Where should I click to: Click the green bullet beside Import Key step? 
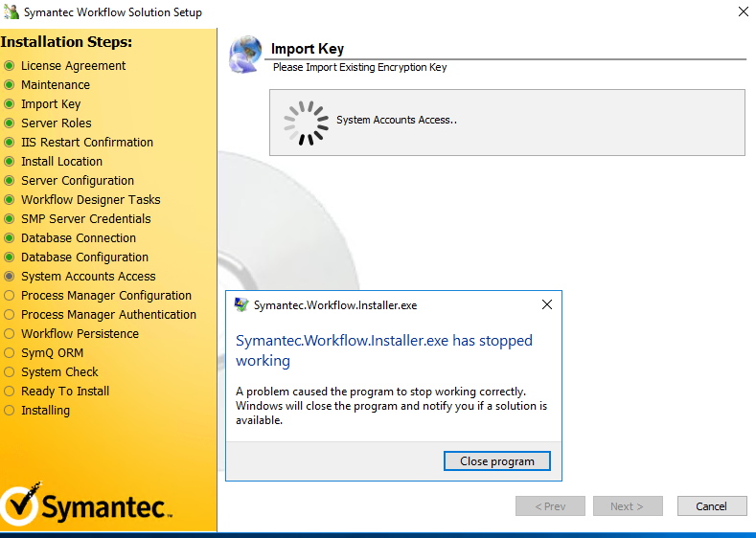click(10, 104)
